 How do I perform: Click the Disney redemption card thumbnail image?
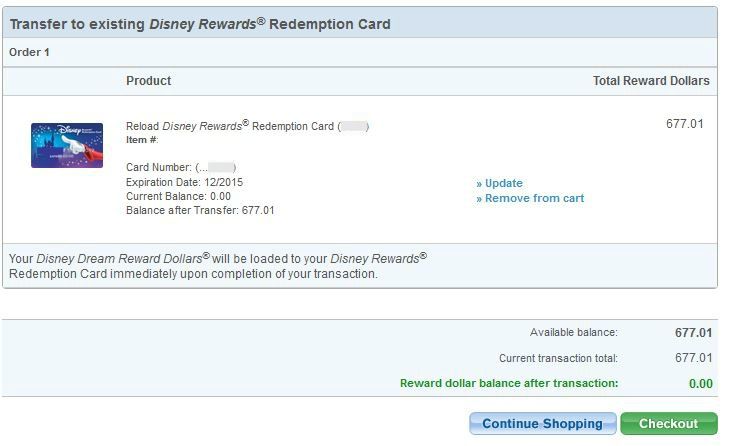pyautogui.click(x=67, y=145)
